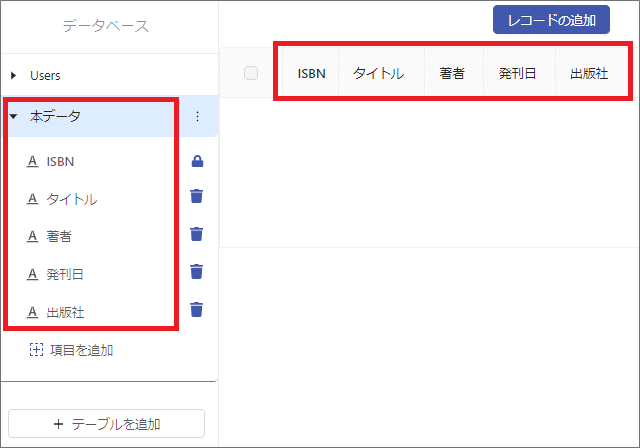The width and height of the screenshot is (640, 448).
Task: Click the plus icon on テーブルを追加
Action: (x=58, y=424)
